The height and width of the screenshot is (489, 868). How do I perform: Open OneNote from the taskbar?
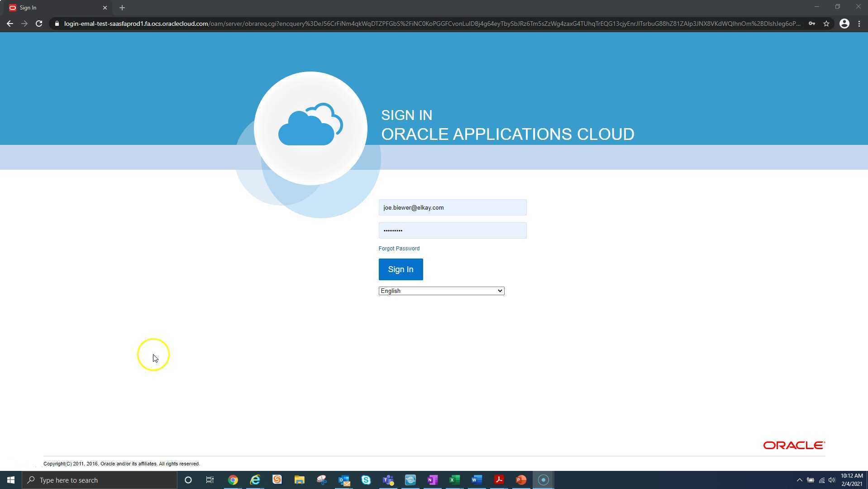(x=432, y=480)
